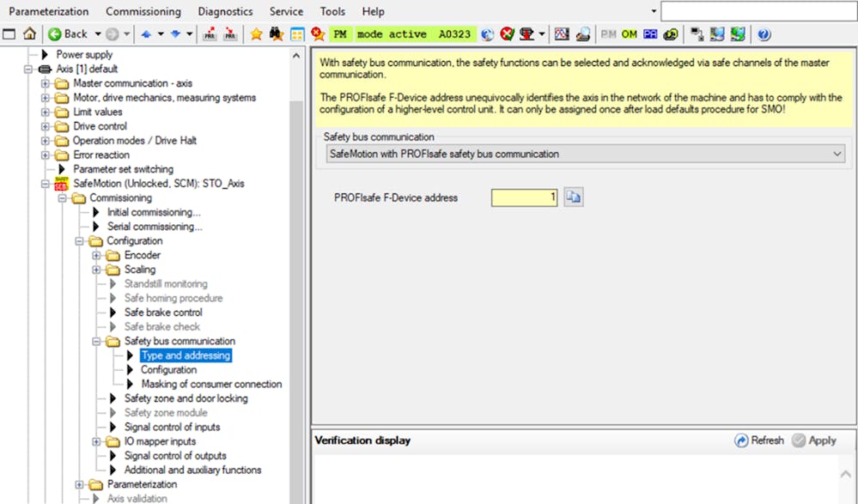Click the green Back arrow icon
This screenshot has width=858, height=504.
(x=54, y=34)
